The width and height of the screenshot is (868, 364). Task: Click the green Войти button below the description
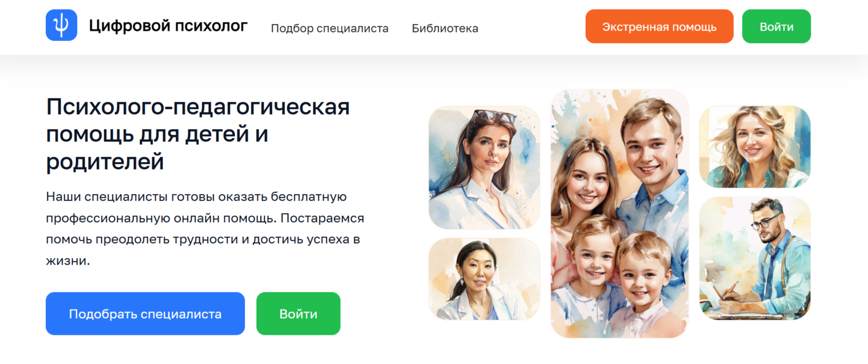[298, 313]
